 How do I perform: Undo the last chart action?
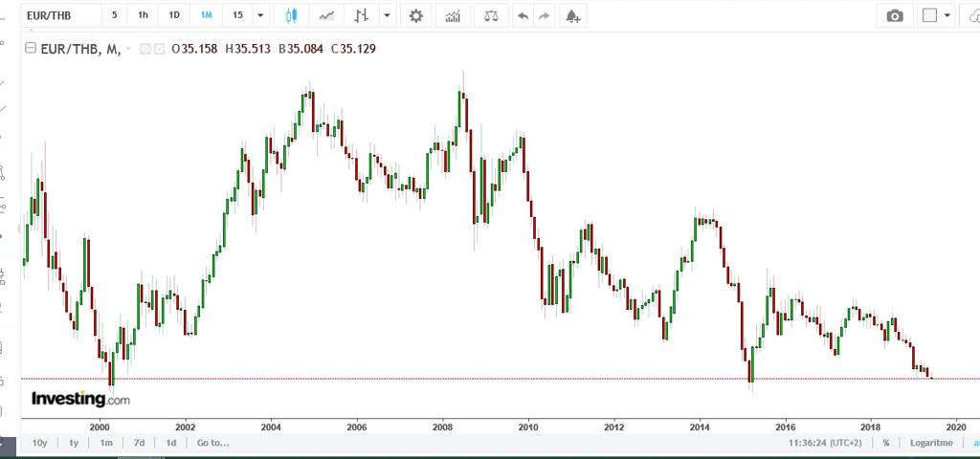click(523, 15)
